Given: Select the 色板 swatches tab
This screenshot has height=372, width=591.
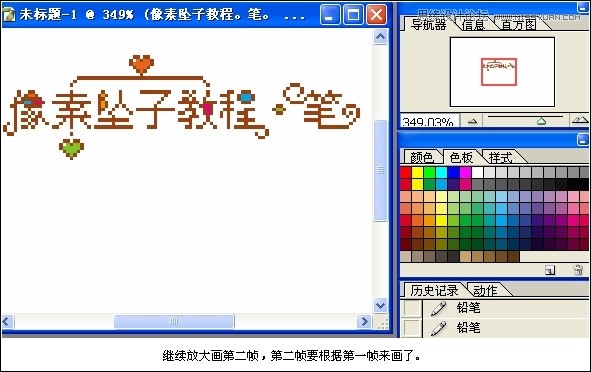Looking at the screenshot, I should [x=461, y=157].
